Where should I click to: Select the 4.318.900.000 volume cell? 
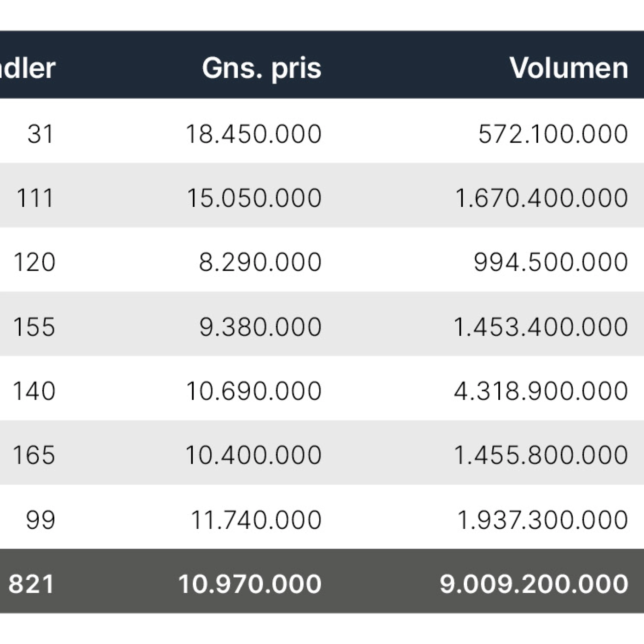point(541,391)
